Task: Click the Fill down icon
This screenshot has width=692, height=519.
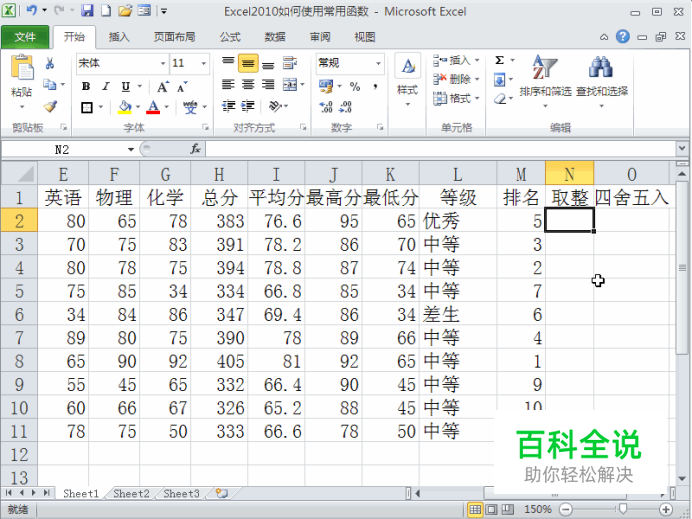Action: tap(500, 80)
